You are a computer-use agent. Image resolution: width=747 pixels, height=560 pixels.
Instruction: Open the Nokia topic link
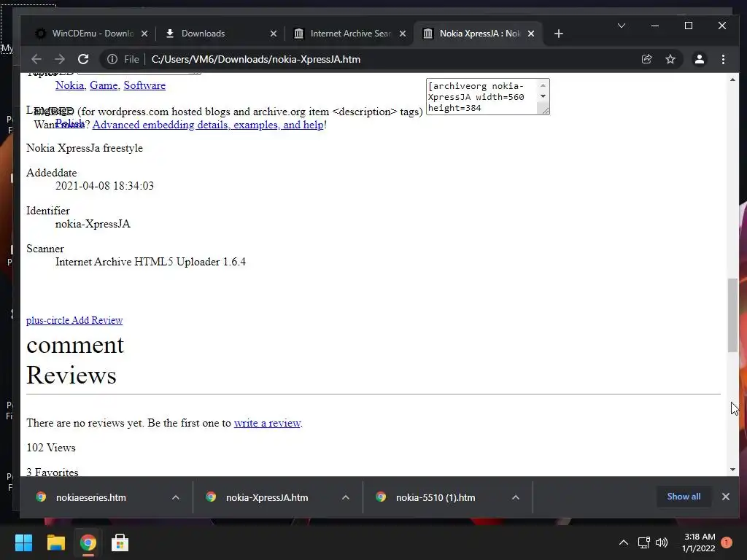[69, 85]
